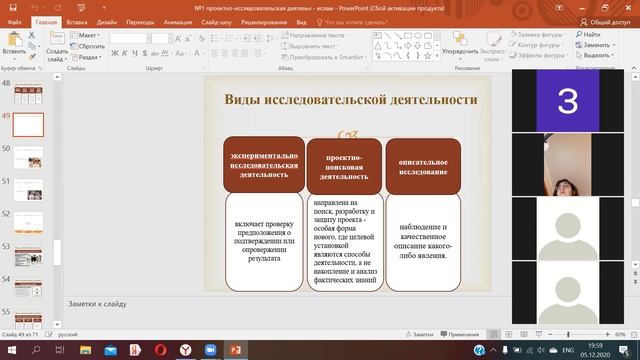Image resolution: width=640 pixels, height=360 pixels.
Task: Toggle bold Ж formatting
Action: [x=115, y=53]
